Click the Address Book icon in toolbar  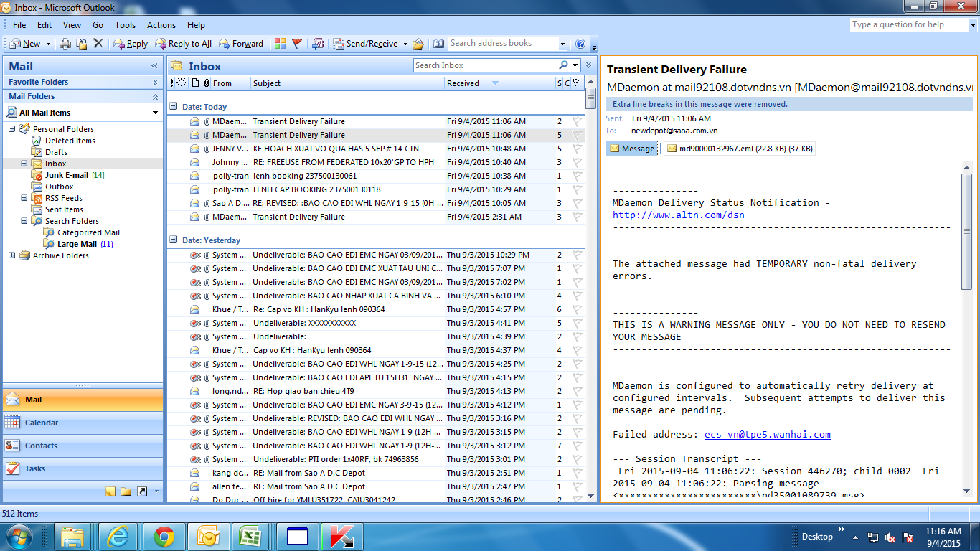pyautogui.click(x=439, y=44)
